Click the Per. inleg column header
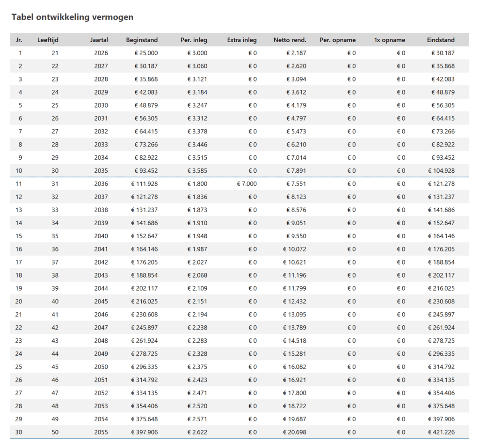Screen dimensions: 479x448 coord(194,40)
